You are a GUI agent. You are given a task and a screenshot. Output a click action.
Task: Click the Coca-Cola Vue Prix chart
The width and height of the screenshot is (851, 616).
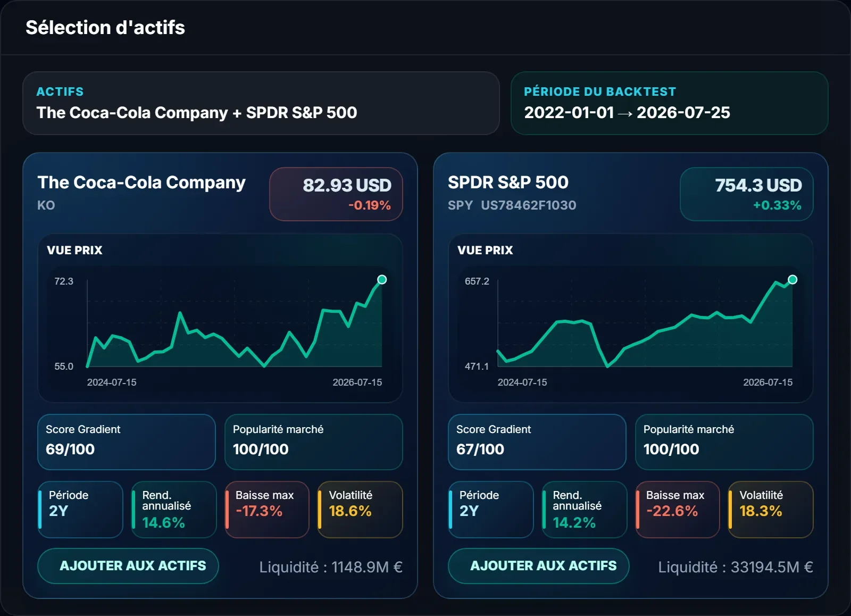(x=220, y=318)
